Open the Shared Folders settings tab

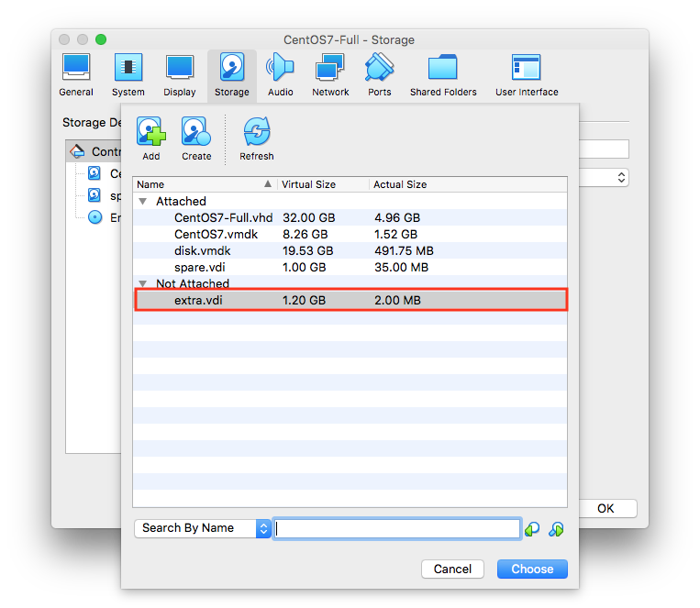coord(443,75)
